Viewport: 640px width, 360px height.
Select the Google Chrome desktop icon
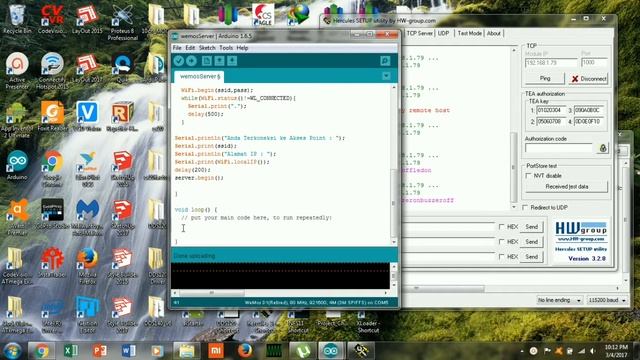pos(52,169)
